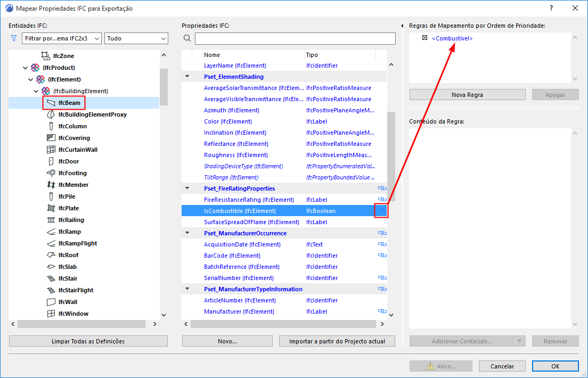Click mapping link icon on Pset_ManufacturerOccurrence row
The height and width of the screenshot is (378, 588).
pos(382,233)
